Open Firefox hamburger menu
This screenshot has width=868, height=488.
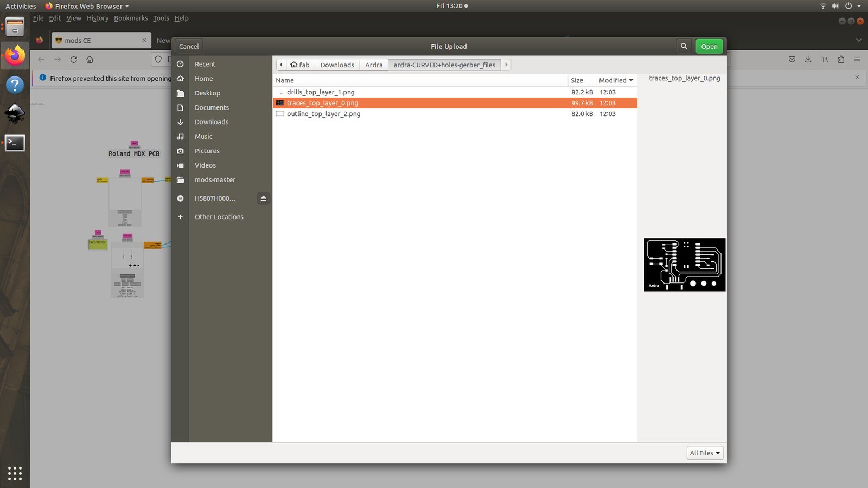(x=857, y=60)
